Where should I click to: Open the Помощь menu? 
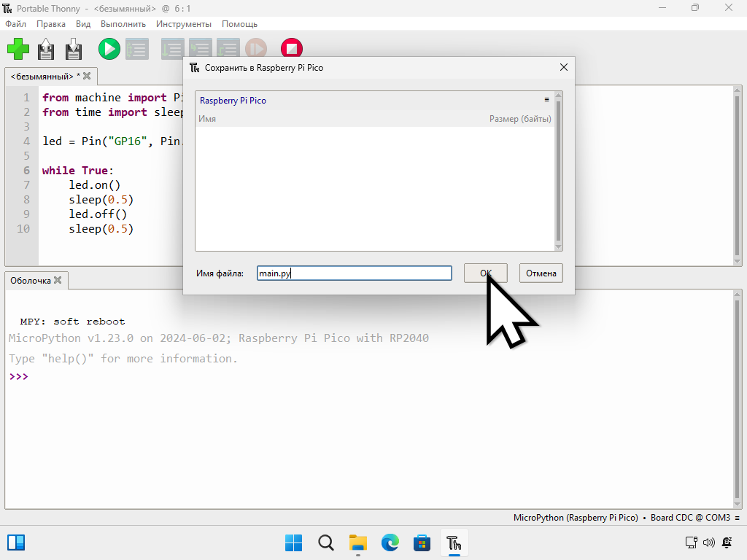pos(239,24)
